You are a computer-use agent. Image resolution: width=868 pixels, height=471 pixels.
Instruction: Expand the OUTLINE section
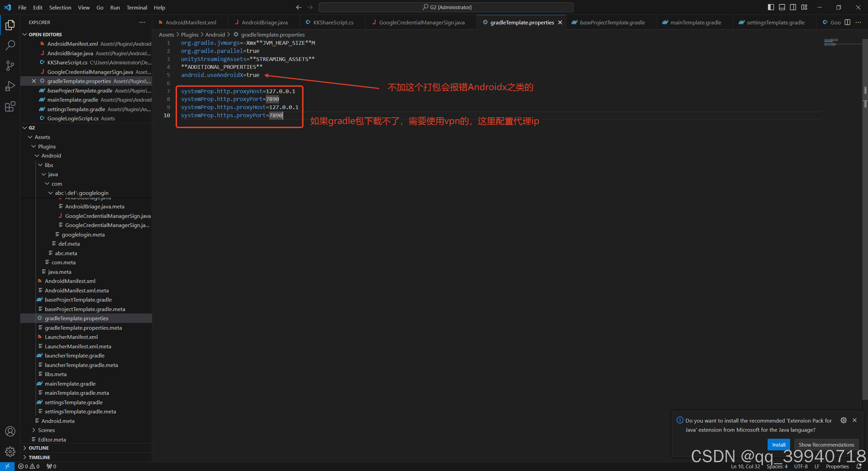click(39, 448)
